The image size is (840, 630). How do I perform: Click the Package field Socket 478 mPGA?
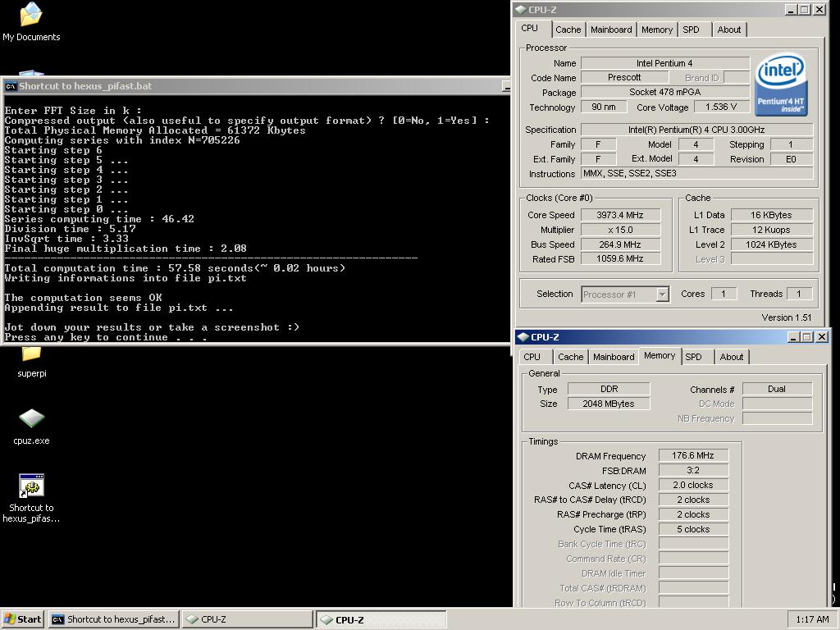coord(664,92)
